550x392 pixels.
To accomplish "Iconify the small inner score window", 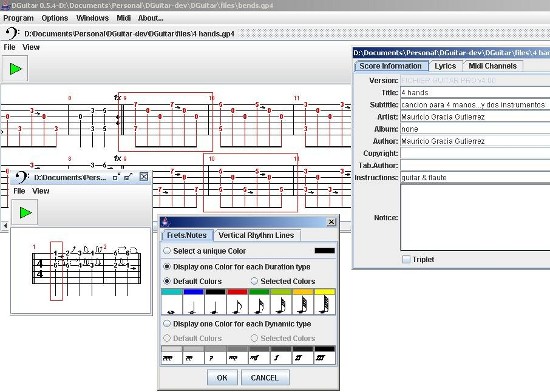I will click(116, 177).
